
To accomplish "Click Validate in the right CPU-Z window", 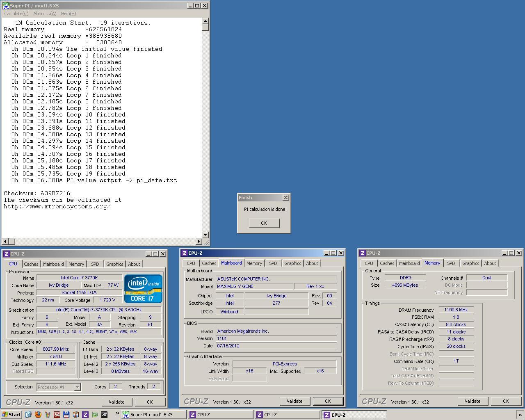I will (x=472, y=401).
